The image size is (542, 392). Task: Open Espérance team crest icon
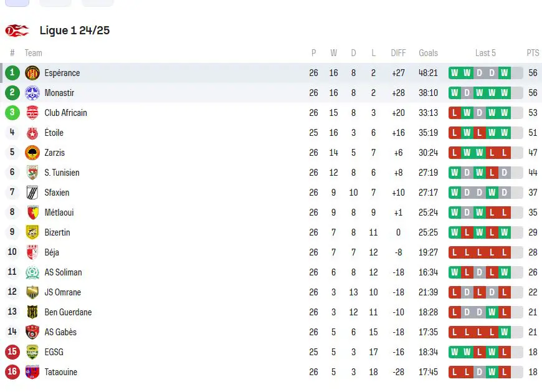(x=32, y=73)
